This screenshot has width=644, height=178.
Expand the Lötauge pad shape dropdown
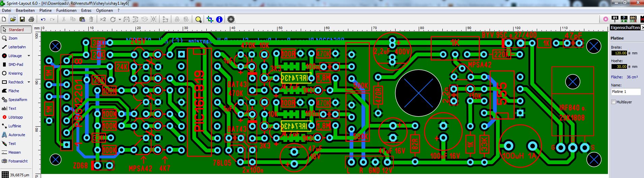(29, 56)
